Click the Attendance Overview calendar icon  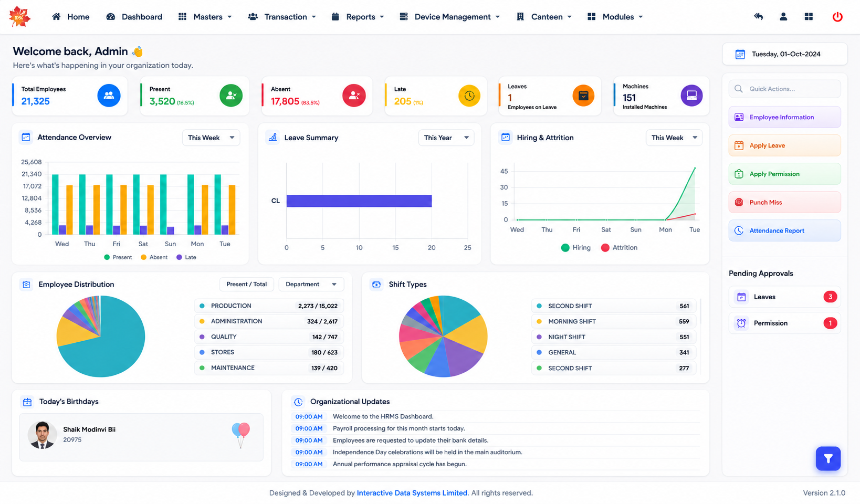(26, 138)
